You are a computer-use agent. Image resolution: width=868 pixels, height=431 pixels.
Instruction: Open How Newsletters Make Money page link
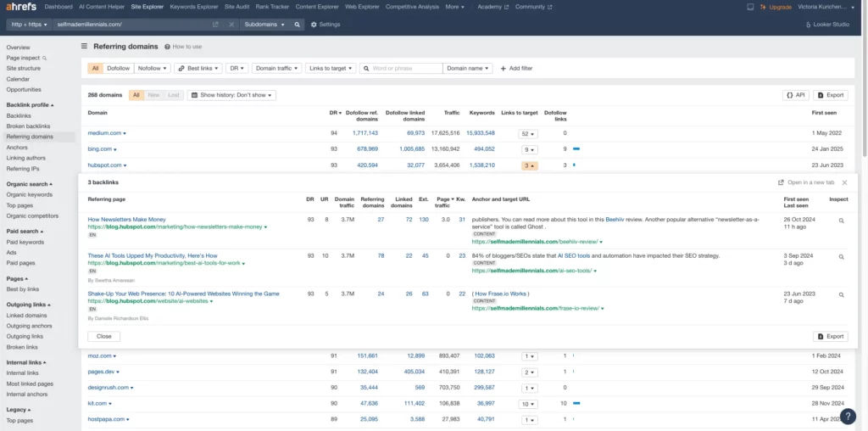click(127, 220)
